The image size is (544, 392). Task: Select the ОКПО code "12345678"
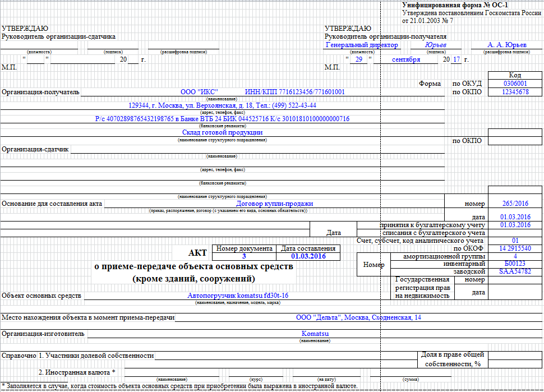point(515,92)
